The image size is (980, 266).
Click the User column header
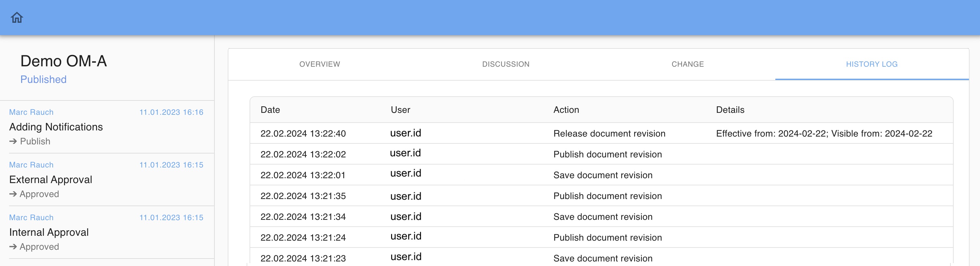tap(400, 110)
